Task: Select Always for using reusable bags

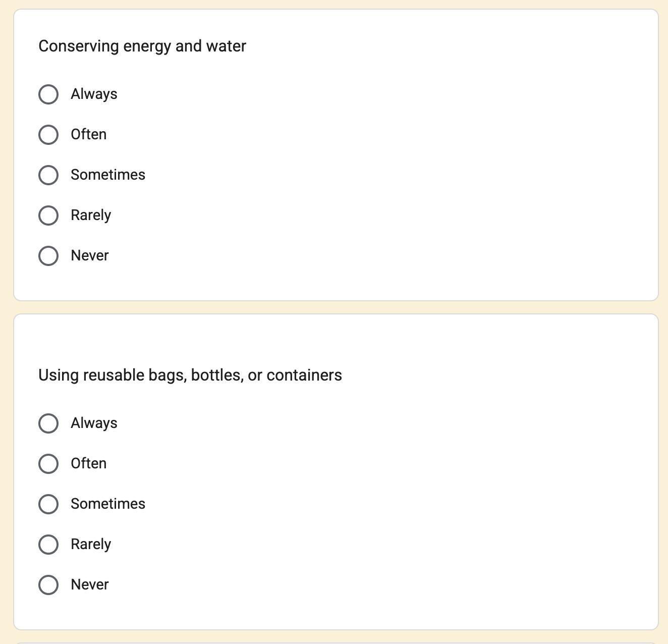Action: pyautogui.click(x=48, y=423)
